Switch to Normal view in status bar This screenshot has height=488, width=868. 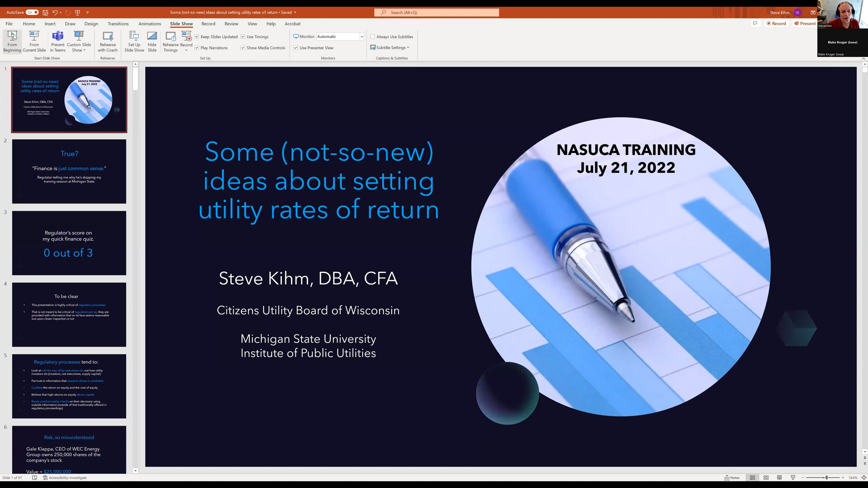pyautogui.click(x=752, y=478)
